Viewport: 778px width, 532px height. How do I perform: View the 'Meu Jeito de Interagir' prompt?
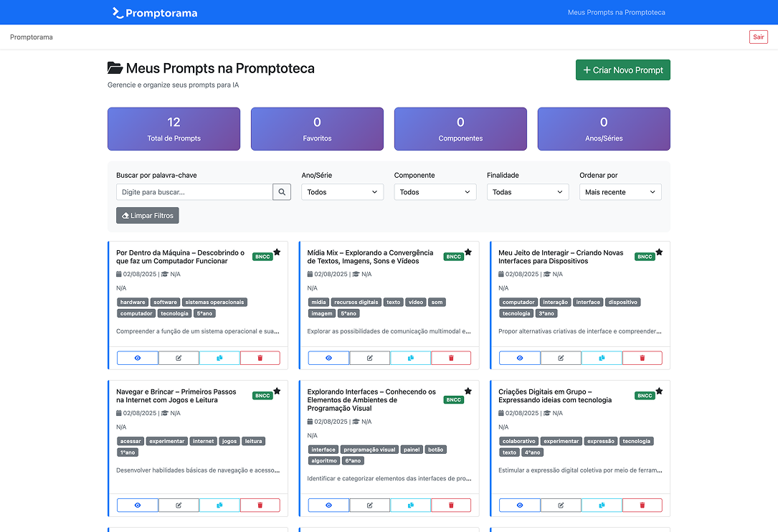point(520,358)
